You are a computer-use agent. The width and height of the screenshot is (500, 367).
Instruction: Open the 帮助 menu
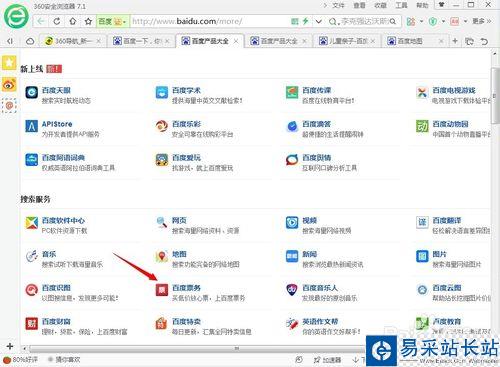422,6
